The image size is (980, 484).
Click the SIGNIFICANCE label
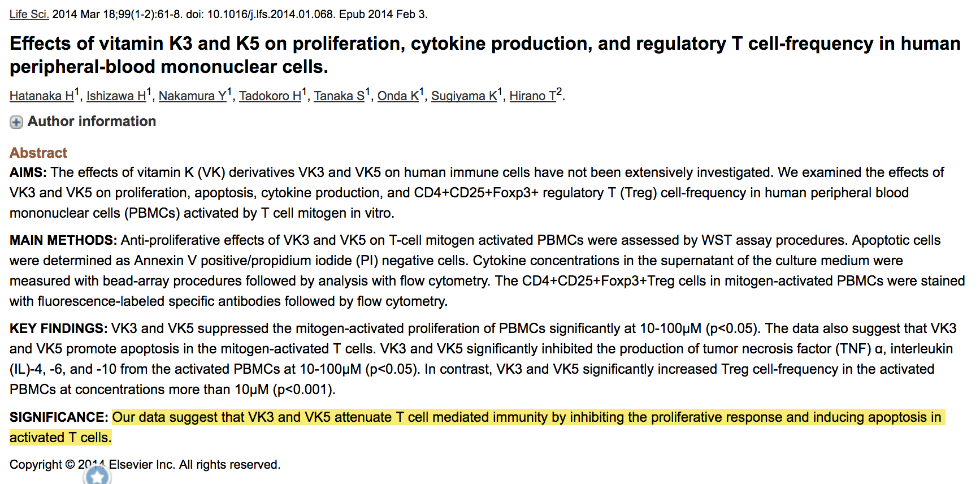pyautogui.click(x=59, y=417)
